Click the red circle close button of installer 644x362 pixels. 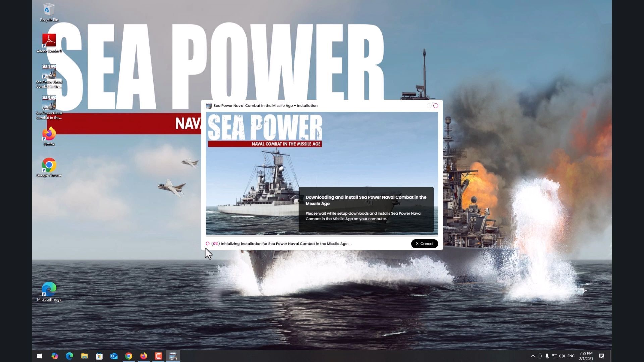[436, 106]
